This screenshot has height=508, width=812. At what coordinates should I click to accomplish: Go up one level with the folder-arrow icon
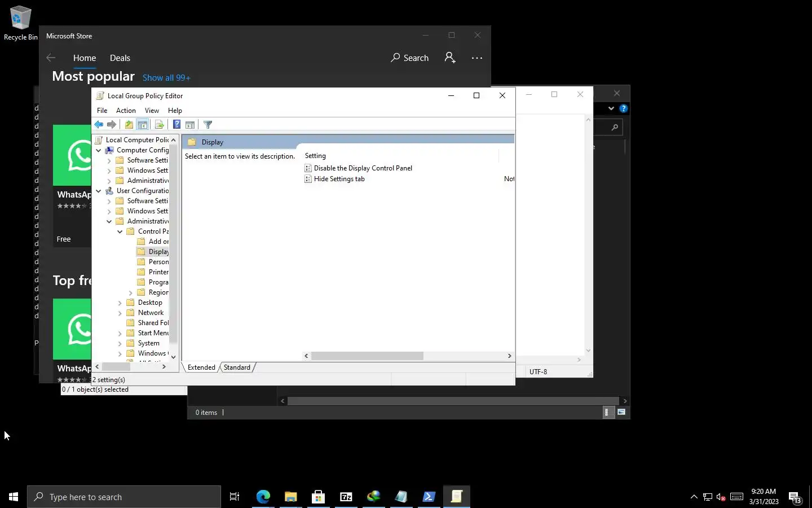[x=129, y=125]
